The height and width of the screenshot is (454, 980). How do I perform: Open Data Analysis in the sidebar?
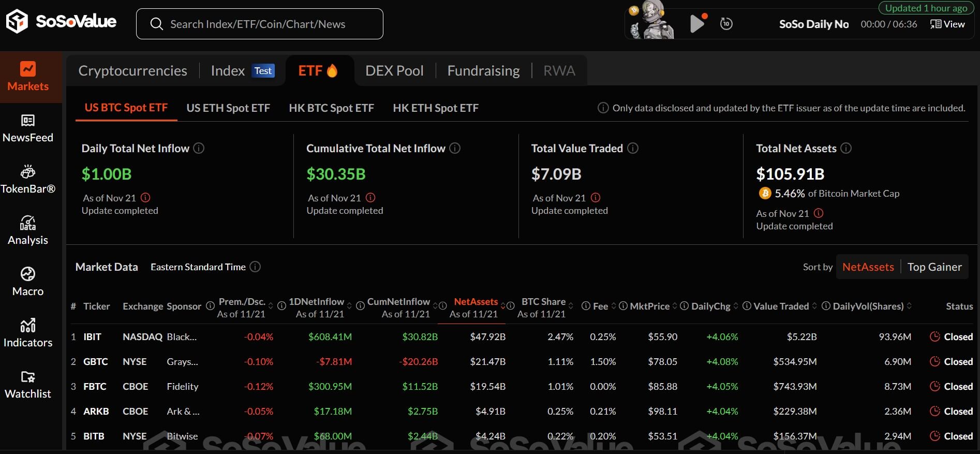click(x=28, y=223)
